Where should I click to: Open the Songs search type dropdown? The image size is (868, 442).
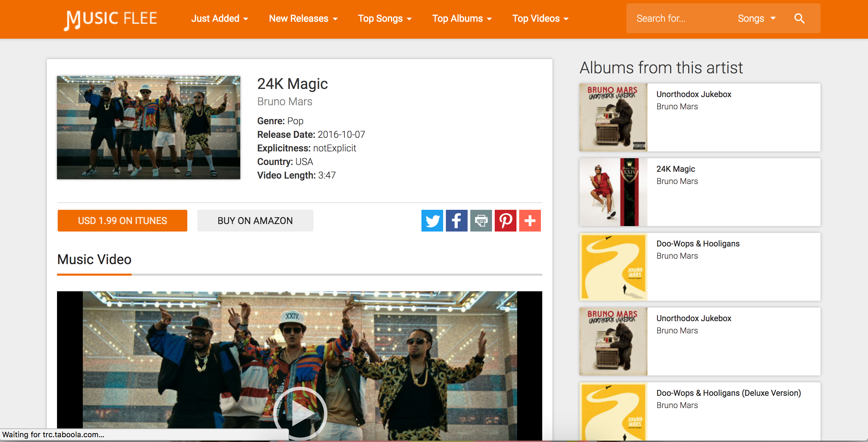point(756,19)
